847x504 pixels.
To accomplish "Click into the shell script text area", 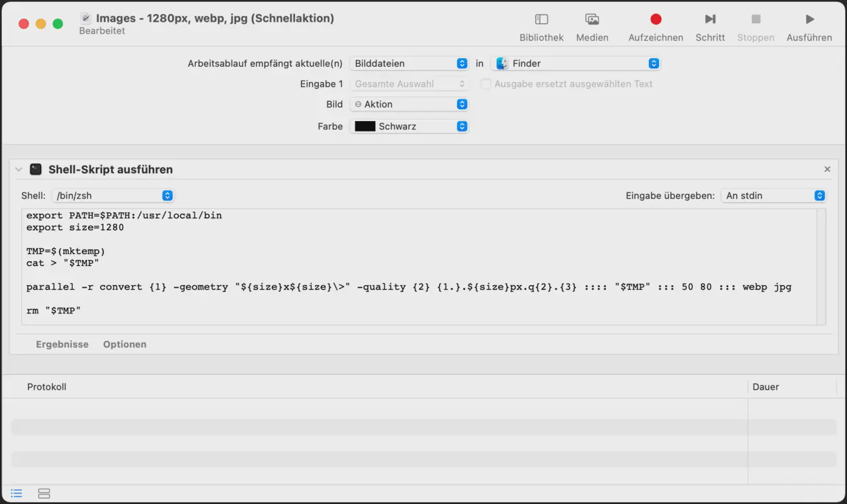I will pos(419,267).
